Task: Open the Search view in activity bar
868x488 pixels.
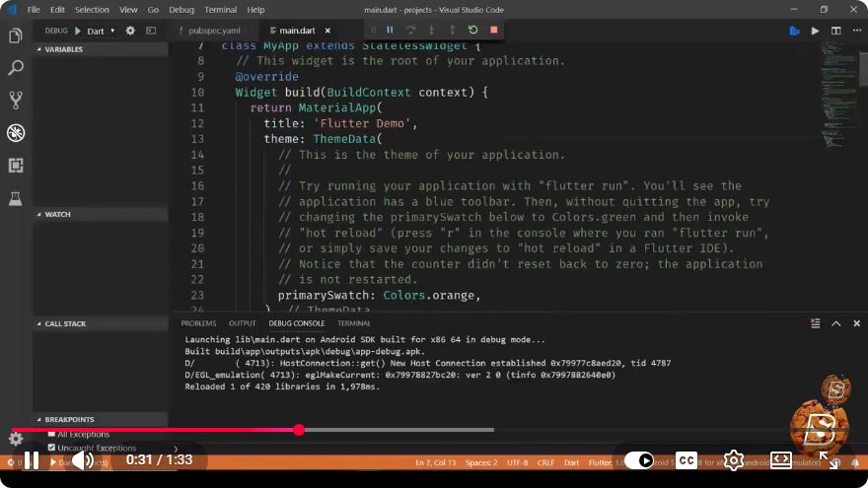Action: pyautogui.click(x=16, y=68)
